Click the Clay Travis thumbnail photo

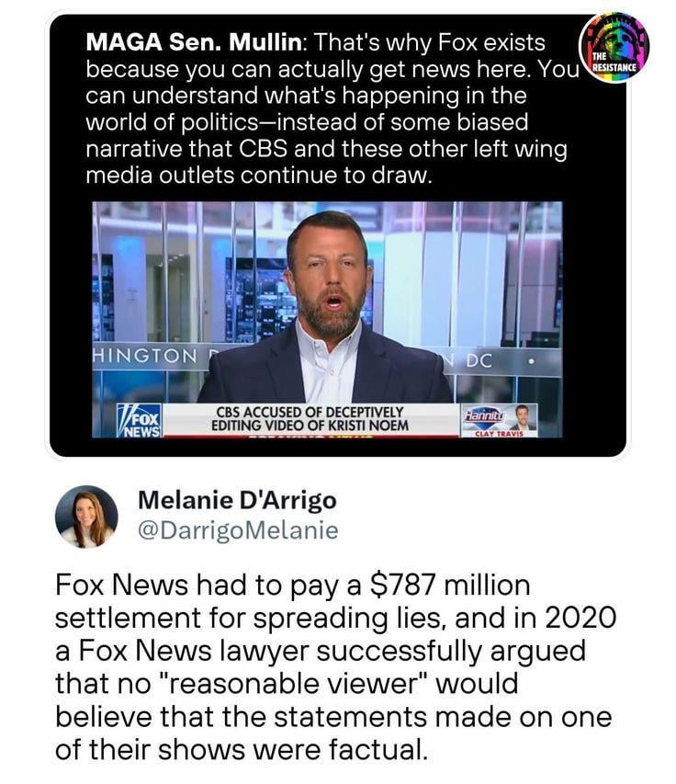524,417
